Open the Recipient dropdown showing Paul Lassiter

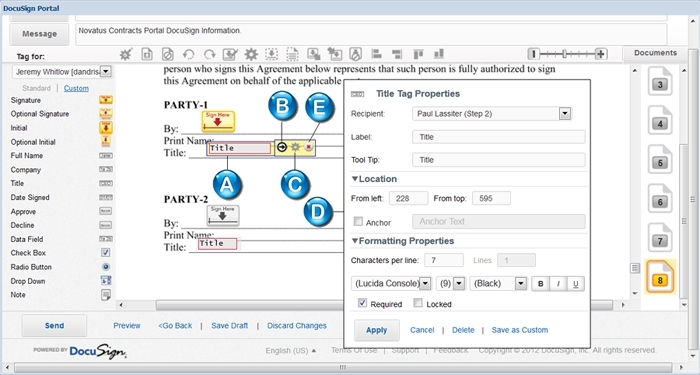point(565,113)
